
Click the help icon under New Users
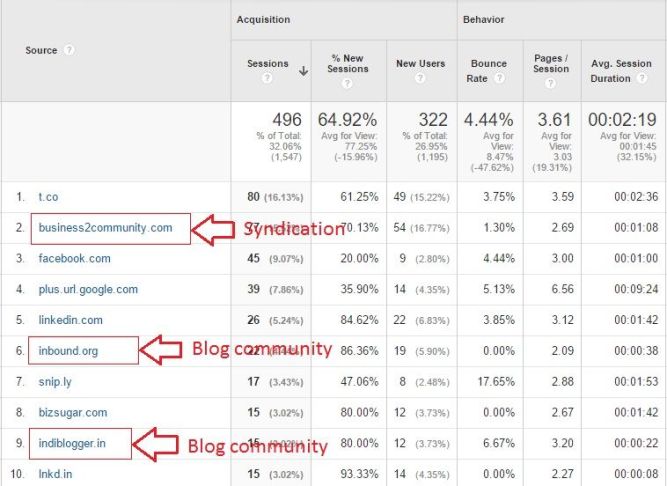coord(420,78)
